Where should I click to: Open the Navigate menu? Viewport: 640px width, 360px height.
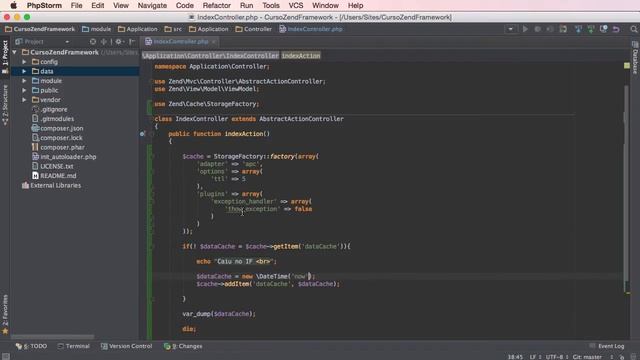152,5
